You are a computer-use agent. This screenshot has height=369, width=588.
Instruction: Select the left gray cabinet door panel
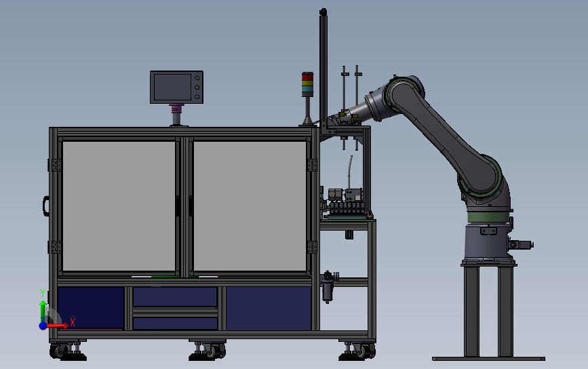click(x=119, y=206)
